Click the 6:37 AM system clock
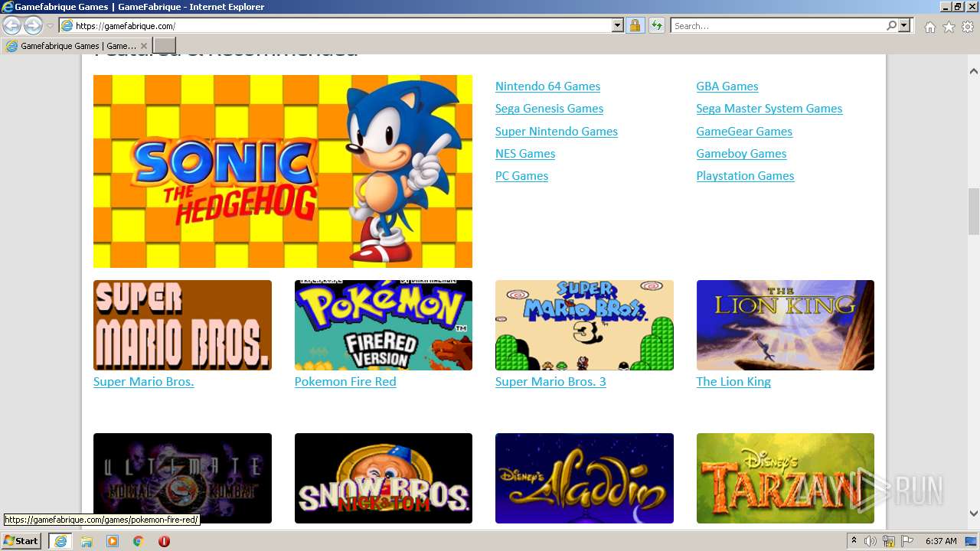 click(x=941, y=541)
